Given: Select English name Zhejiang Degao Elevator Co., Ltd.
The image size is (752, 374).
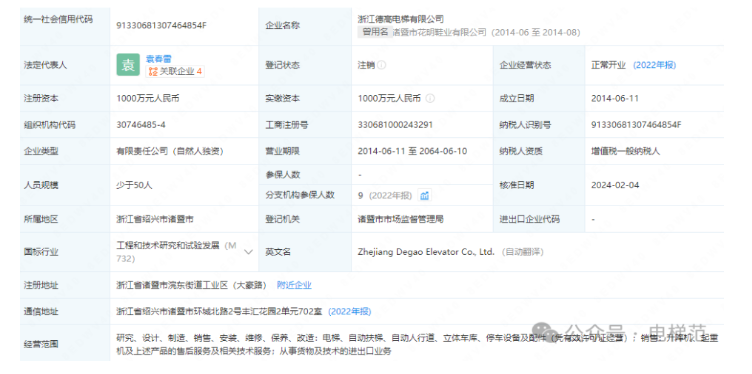Looking at the screenshot, I should pos(426,252).
